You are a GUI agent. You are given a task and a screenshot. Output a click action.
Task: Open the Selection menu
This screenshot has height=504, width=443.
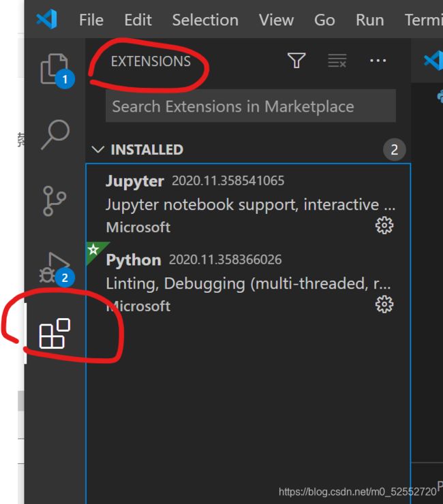pyautogui.click(x=205, y=20)
